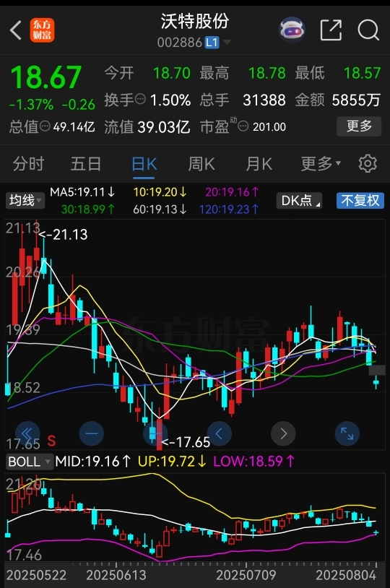Screen dimensions: 390x588
Task: Tap the share export icon
Action: point(331,30)
